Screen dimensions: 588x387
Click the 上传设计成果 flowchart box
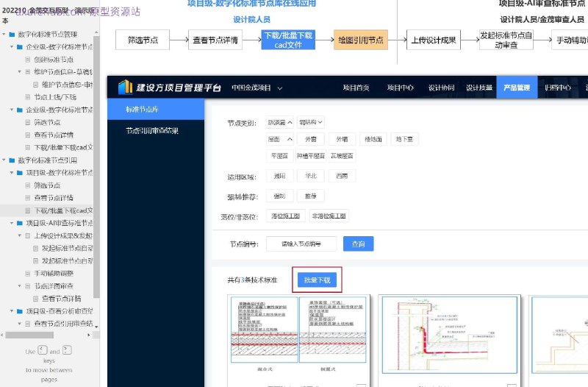point(434,40)
